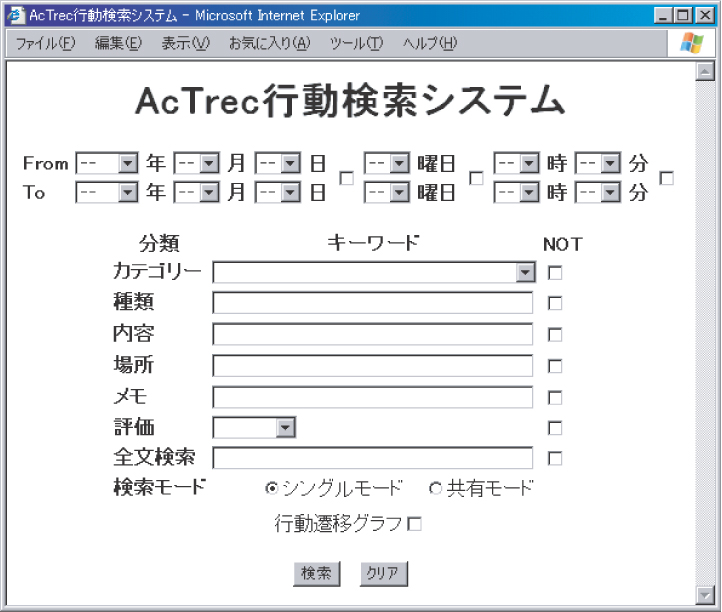Open the ヘルプ(H) menu
The height and width of the screenshot is (612, 722).
tap(430, 43)
